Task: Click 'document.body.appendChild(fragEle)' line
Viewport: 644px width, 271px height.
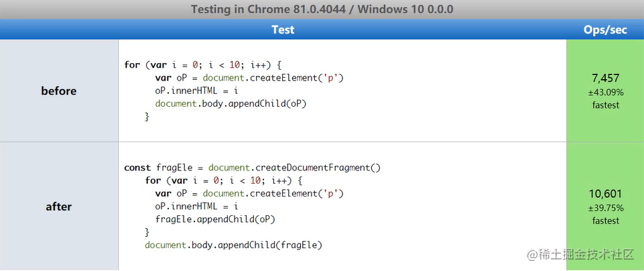Action: [233, 245]
